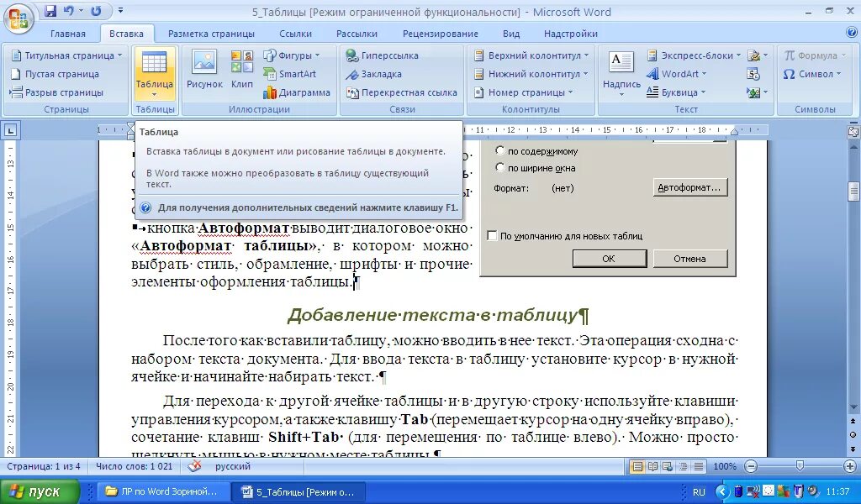Switch to the Рассылки tab
The height and width of the screenshot is (504, 861).
tap(357, 34)
